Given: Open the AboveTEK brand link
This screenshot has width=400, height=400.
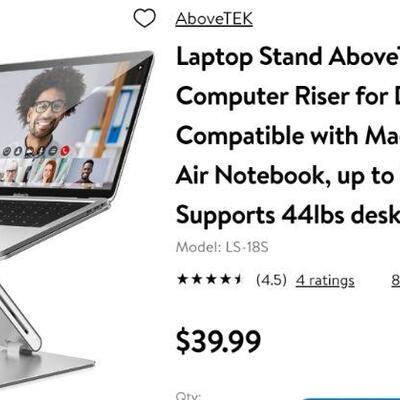Looking at the screenshot, I should point(214,19).
